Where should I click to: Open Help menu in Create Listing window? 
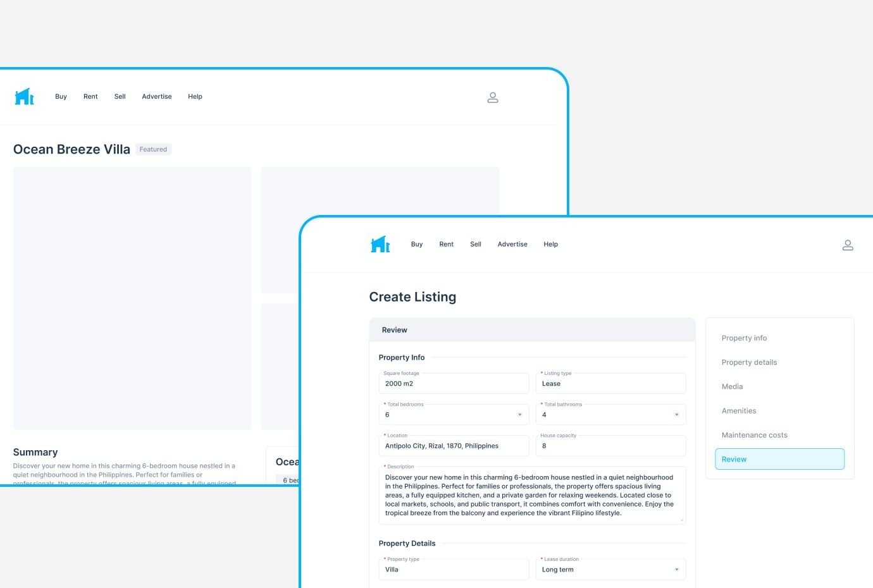[x=551, y=244]
